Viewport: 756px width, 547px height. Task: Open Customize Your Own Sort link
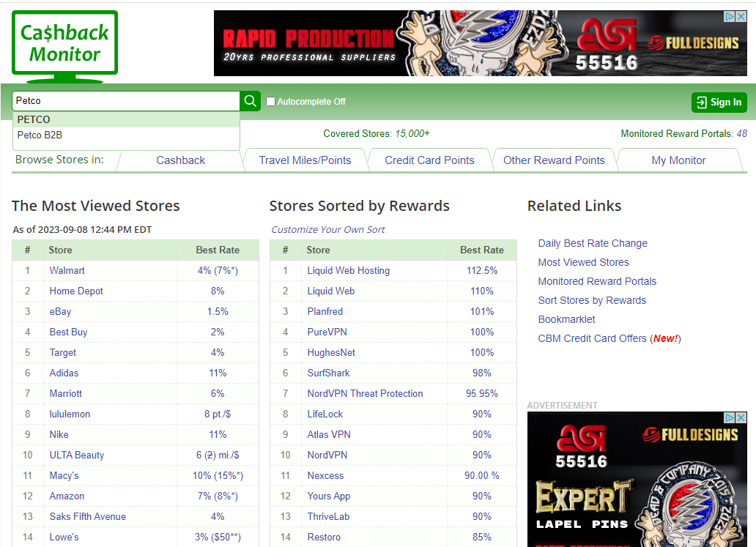(327, 229)
